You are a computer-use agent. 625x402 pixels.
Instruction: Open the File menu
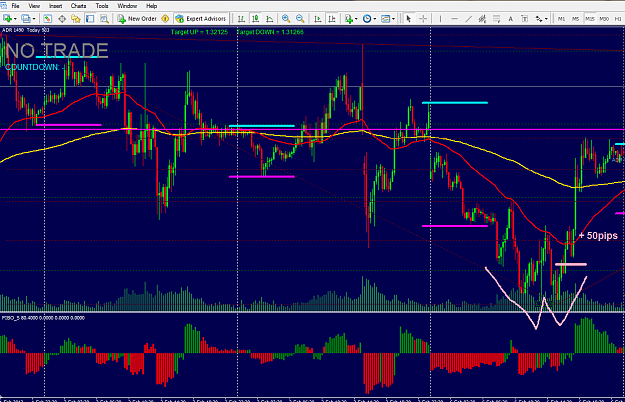(x=15, y=6)
